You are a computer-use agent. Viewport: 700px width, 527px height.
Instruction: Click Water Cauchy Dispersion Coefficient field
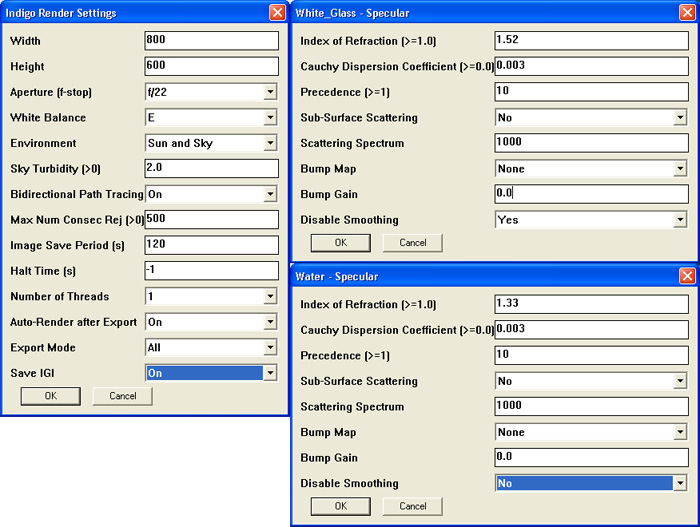tap(592, 330)
